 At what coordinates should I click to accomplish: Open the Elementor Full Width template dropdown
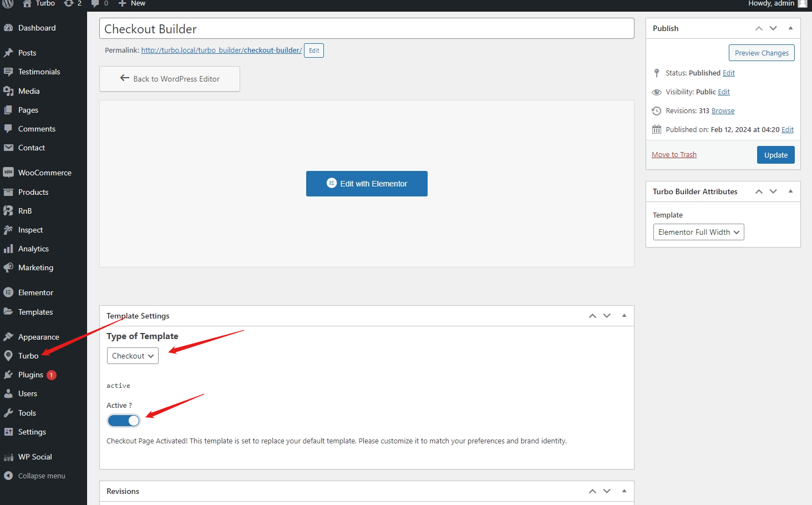(x=699, y=232)
